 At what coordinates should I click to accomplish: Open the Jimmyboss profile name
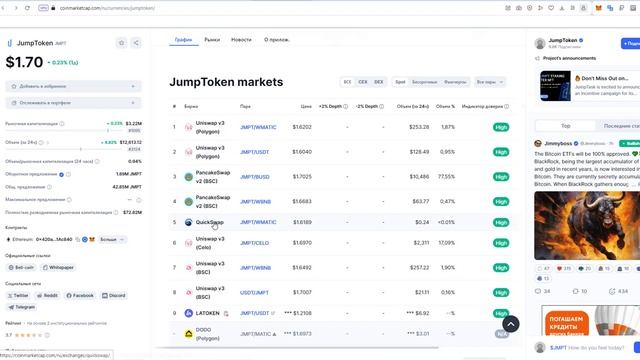point(558,143)
